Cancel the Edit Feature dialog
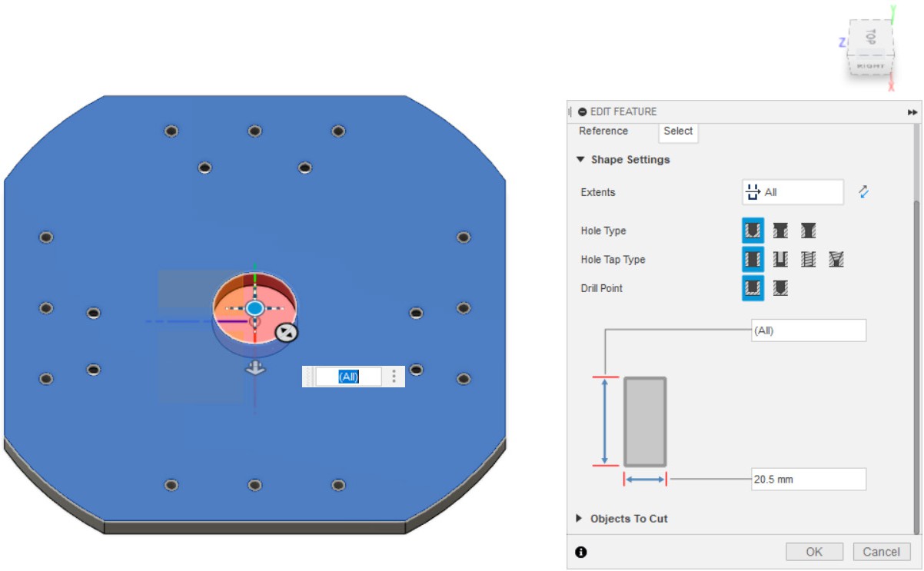This screenshot has height=571, width=924. 881,552
